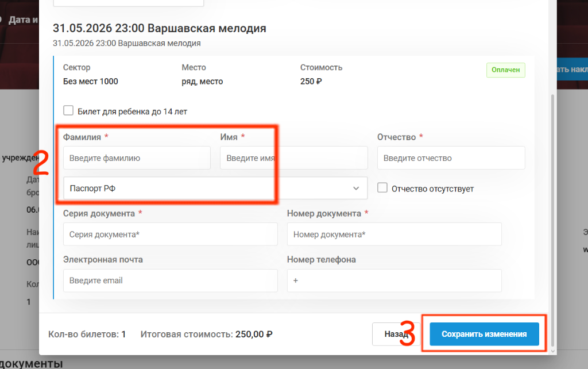Select the green Оплачен status badge
Viewport: 588px width, 369px height.
(505, 70)
